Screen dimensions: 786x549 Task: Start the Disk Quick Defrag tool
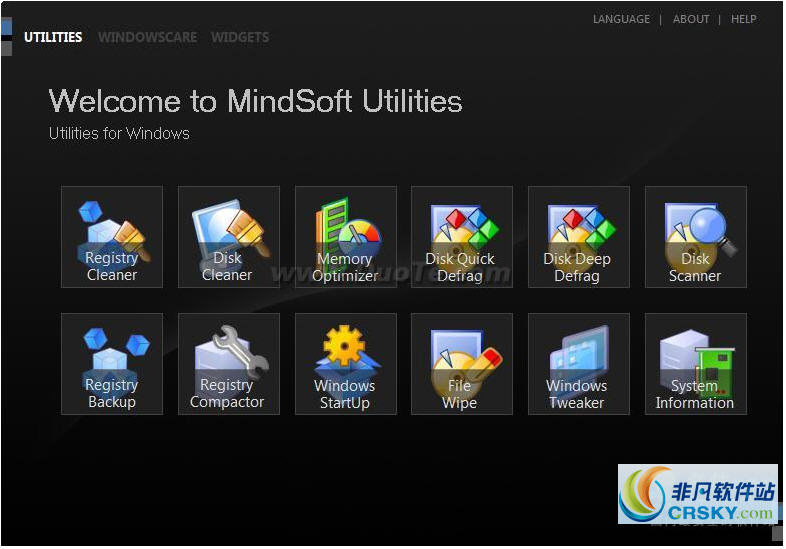tap(462, 237)
